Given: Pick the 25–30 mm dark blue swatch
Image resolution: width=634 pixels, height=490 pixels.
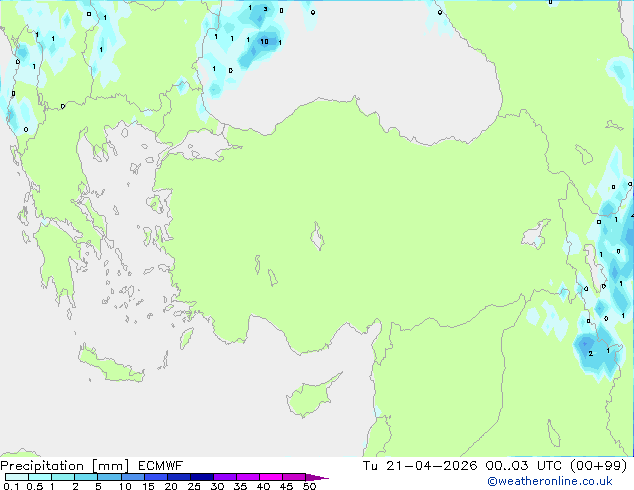Looking at the screenshot, I should 201,477.
